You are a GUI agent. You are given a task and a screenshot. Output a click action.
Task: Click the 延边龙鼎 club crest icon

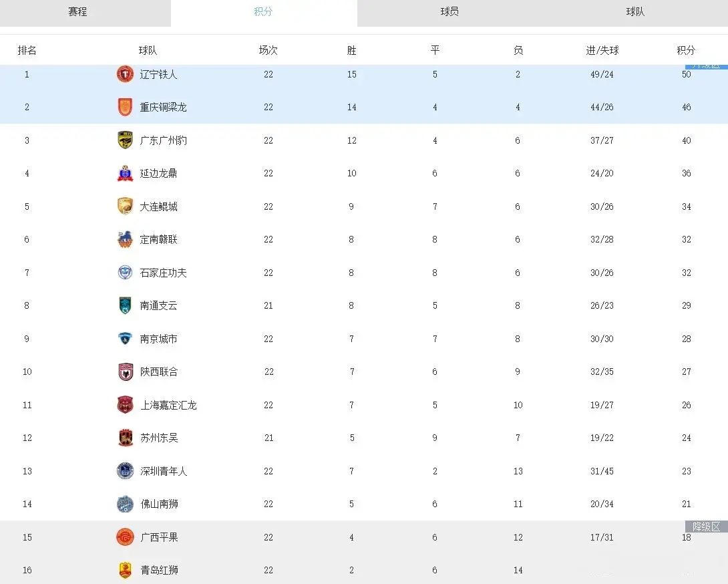(x=125, y=173)
